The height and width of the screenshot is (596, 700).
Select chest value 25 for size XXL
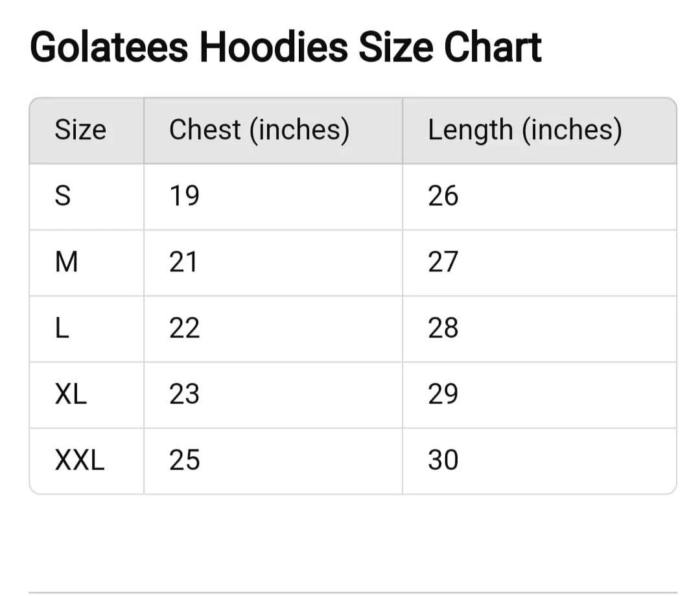(184, 461)
